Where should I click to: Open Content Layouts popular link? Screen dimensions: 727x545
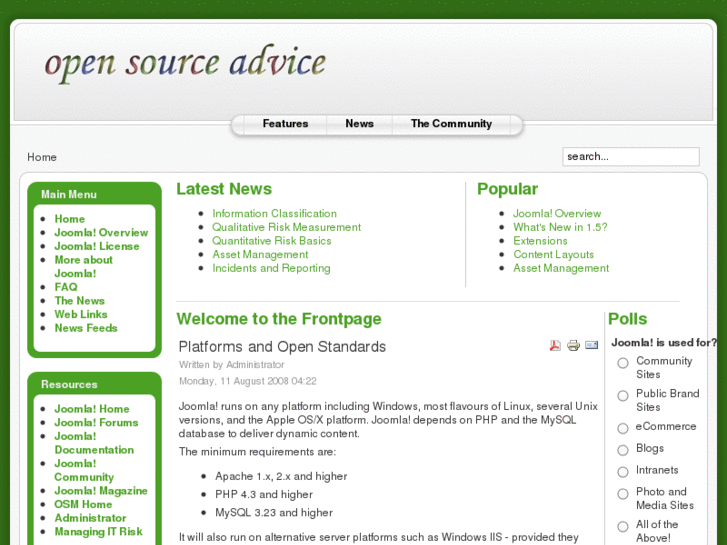click(553, 255)
